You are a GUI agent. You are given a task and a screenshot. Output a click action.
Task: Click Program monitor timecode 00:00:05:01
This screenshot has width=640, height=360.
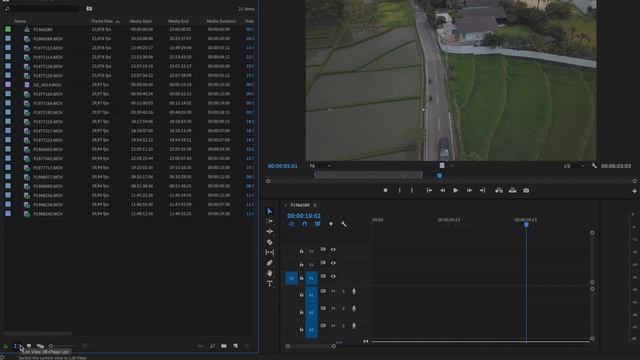(x=282, y=166)
